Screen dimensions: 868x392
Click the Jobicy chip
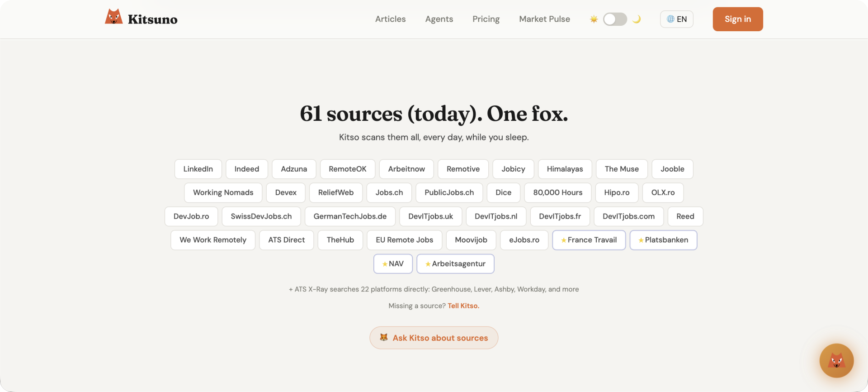pos(513,169)
